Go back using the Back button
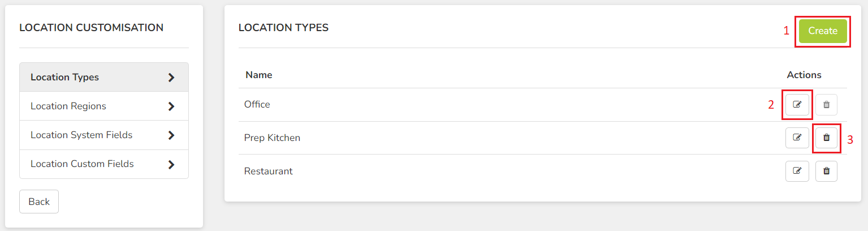 (39, 202)
